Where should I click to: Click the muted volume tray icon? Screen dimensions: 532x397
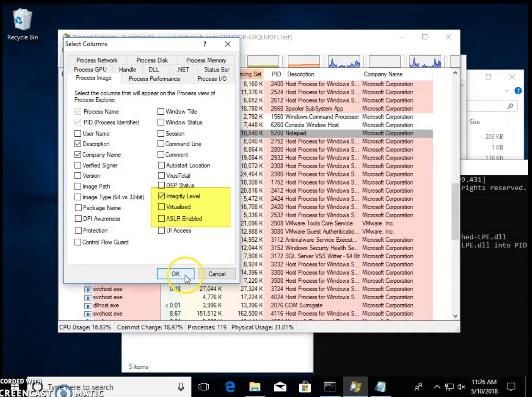(461, 387)
